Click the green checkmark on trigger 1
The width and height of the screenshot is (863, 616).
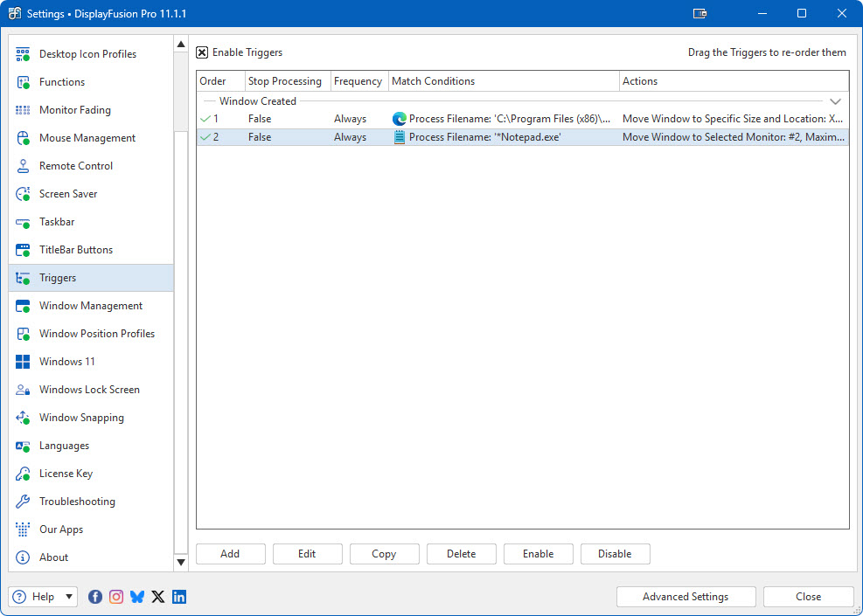click(x=205, y=119)
